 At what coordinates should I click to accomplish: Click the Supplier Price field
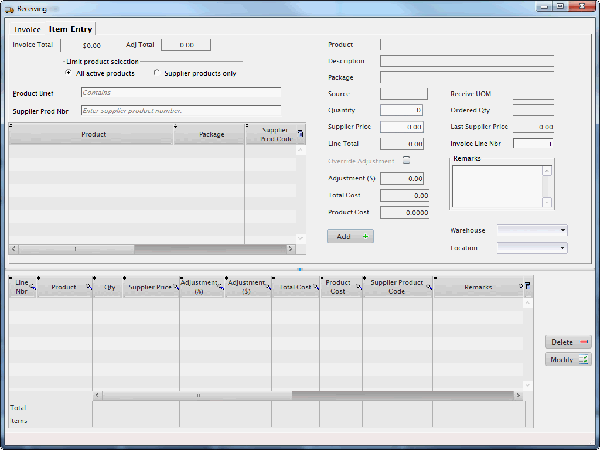402,127
